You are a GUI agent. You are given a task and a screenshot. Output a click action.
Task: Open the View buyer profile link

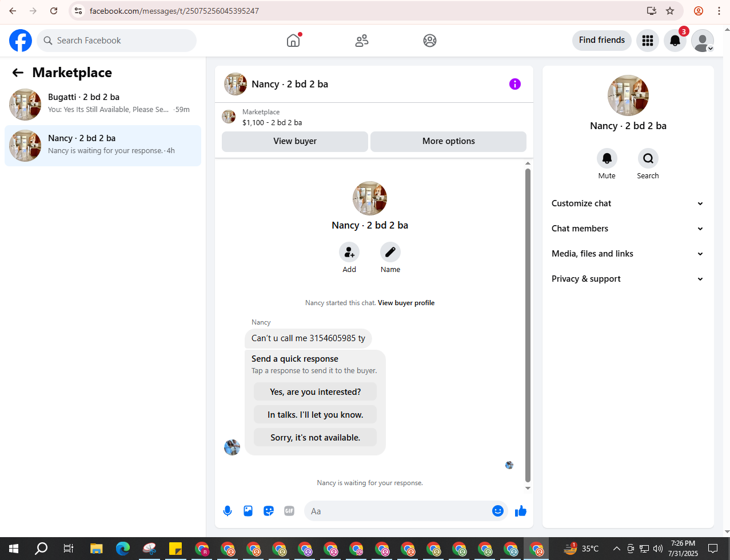click(406, 303)
